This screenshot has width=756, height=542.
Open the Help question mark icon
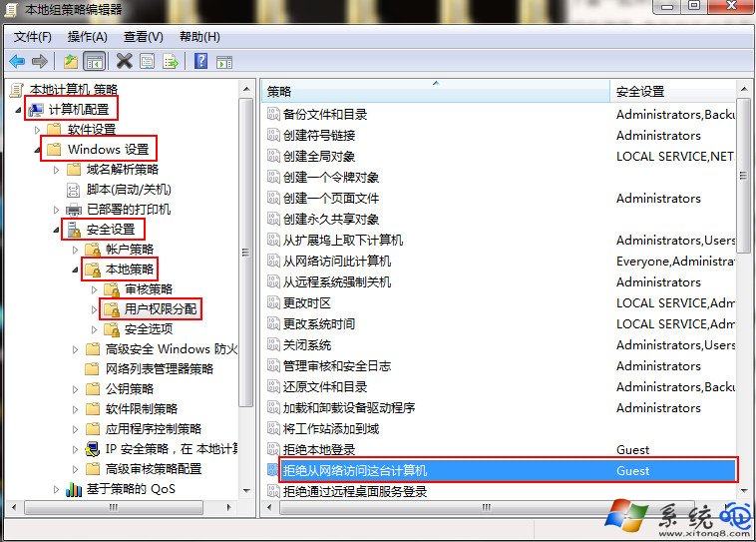(x=200, y=61)
